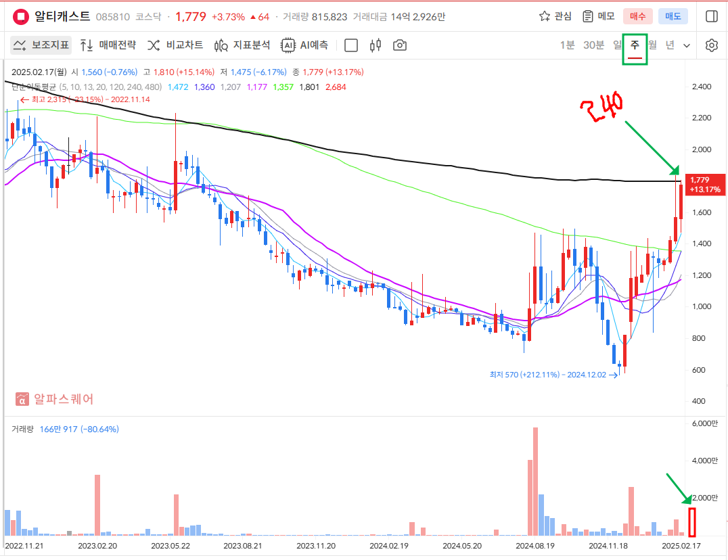This screenshot has width=728, height=560.
Task: Expand timeframe options dropdown chevron
Action: 687,45
